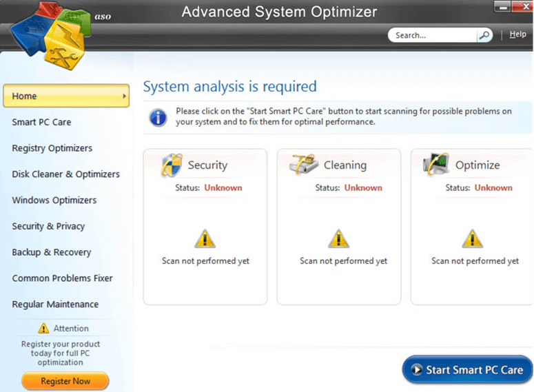
Task: Open Security & Privacy section
Action: [48, 226]
